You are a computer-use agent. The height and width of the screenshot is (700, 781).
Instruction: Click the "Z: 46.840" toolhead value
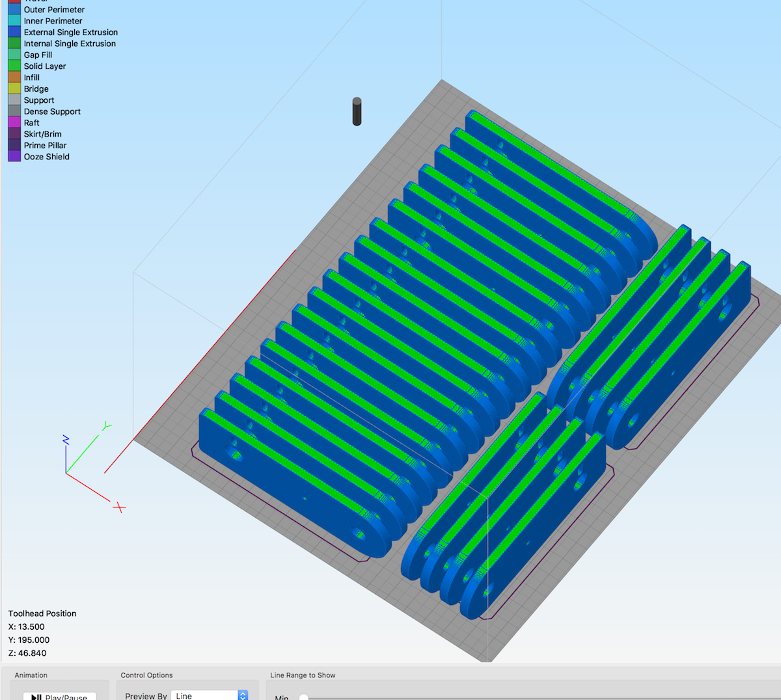[x=27, y=653]
